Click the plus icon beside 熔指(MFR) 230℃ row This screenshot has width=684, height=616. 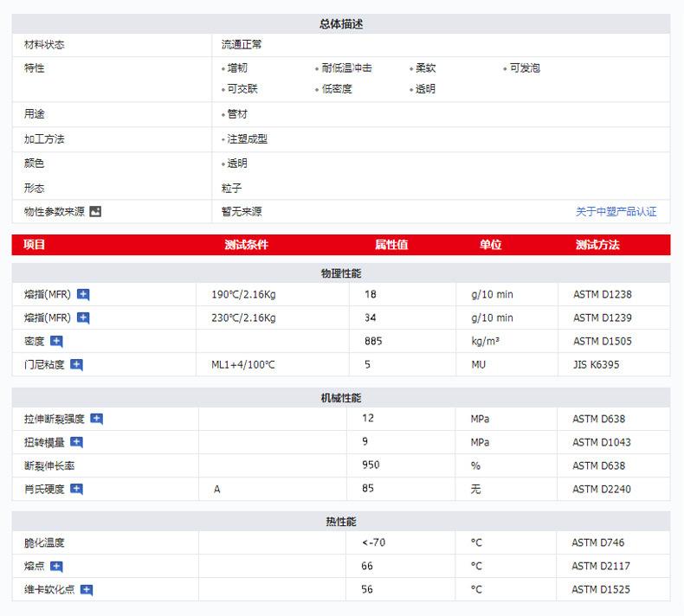pos(83,318)
